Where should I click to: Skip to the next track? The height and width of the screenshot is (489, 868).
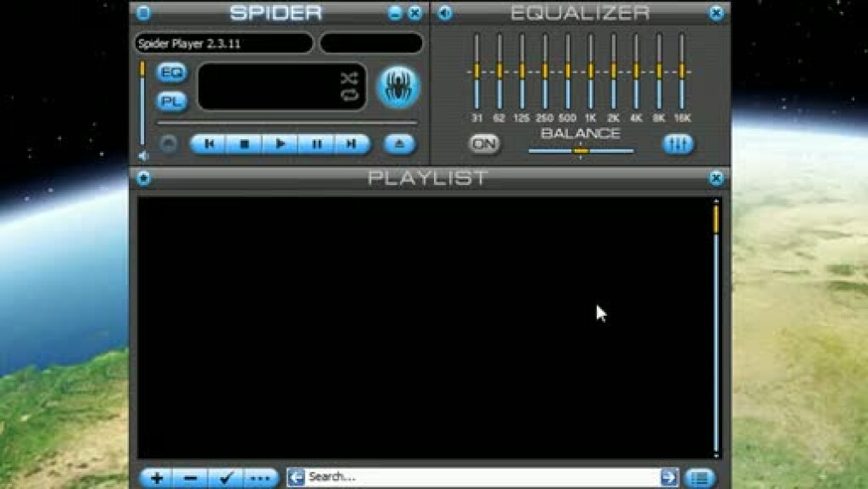(350, 144)
